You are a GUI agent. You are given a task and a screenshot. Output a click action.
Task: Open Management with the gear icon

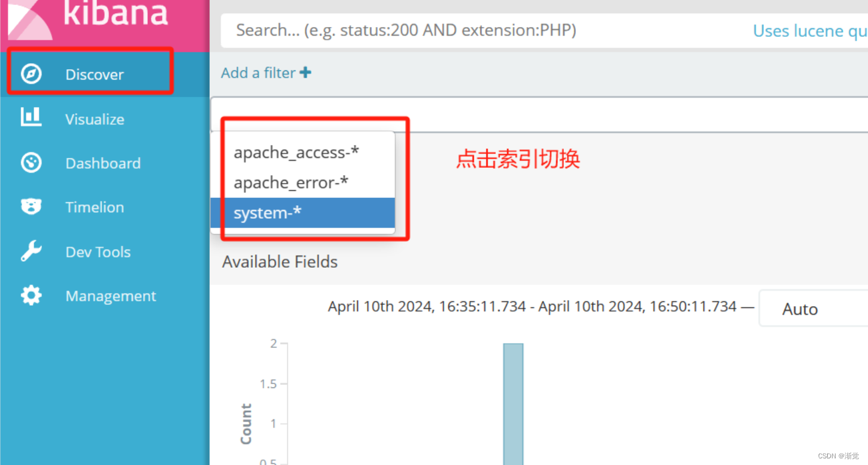31,295
